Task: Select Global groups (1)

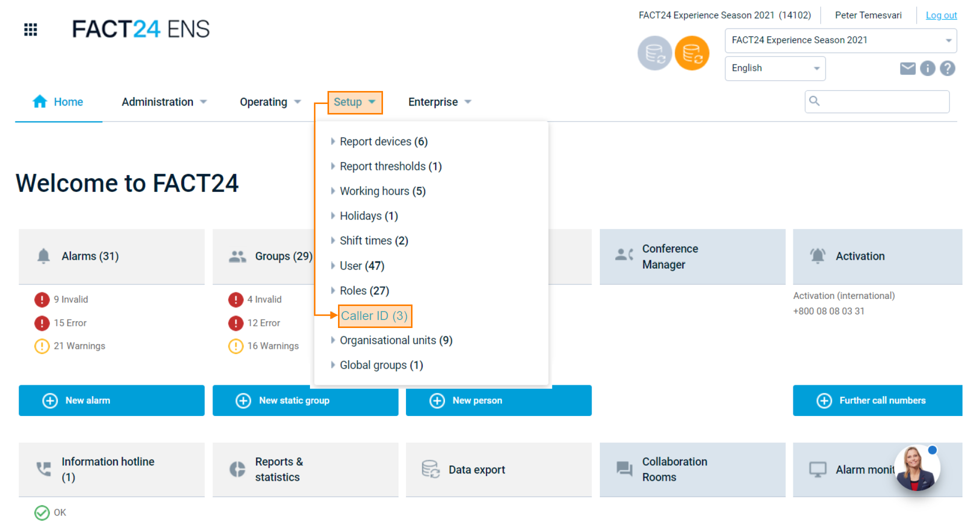Action: point(381,365)
